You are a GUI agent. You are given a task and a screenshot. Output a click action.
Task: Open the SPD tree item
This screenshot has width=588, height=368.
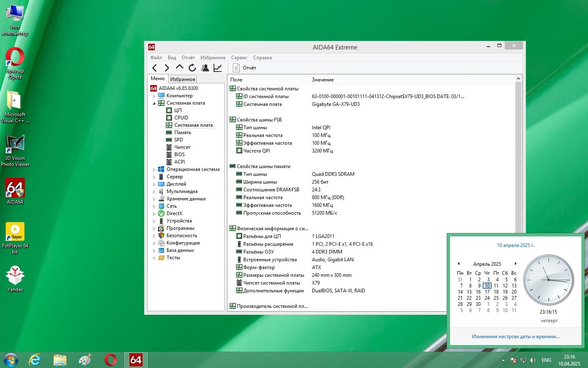178,140
